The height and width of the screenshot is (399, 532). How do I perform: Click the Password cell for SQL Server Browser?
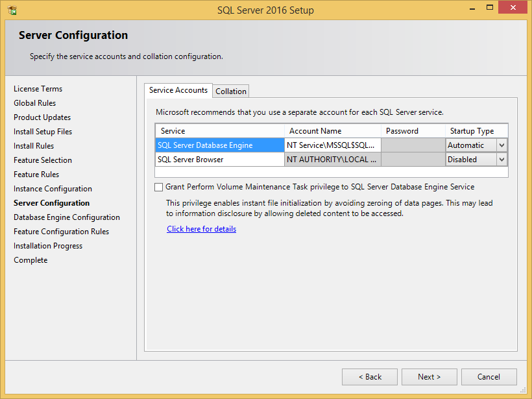click(413, 160)
